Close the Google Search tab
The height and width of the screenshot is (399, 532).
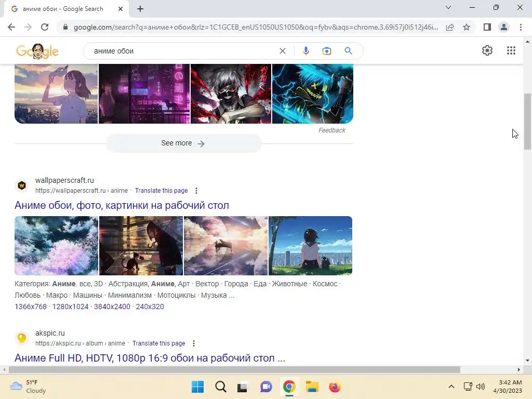pos(121,9)
